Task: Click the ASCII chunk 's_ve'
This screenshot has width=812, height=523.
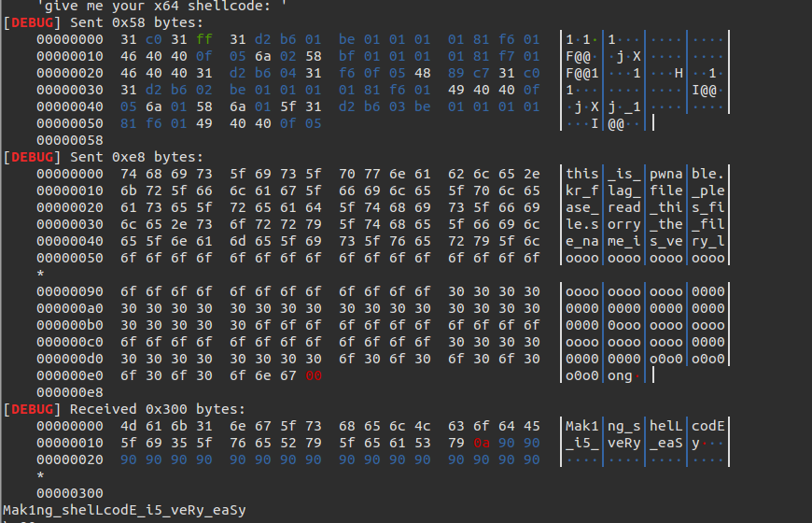Action: pyautogui.click(x=666, y=242)
